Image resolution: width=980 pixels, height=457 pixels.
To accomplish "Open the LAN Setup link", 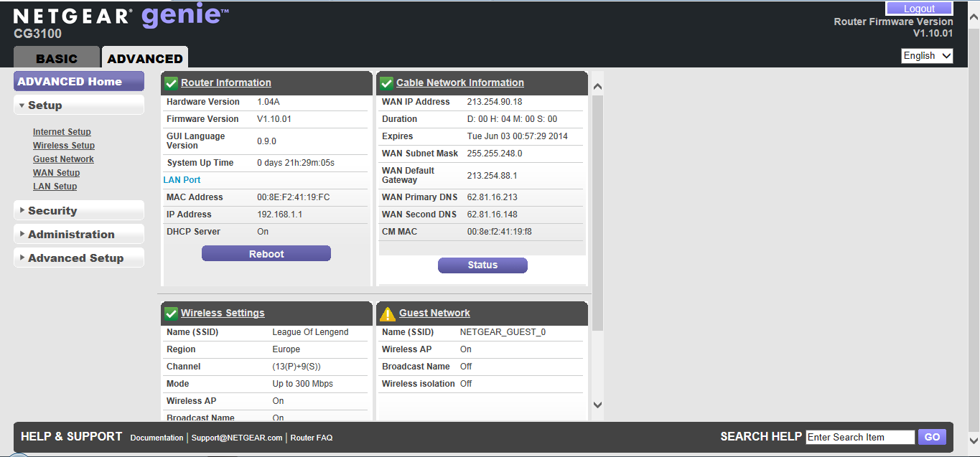I will point(55,187).
